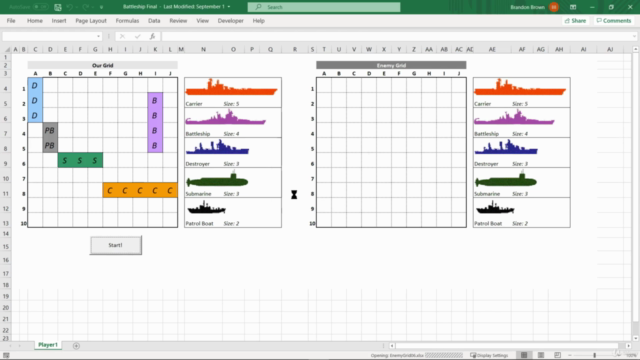The image size is (640, 360).
Task: Switch to Page Break Preview icon
Action: [558, 355]
